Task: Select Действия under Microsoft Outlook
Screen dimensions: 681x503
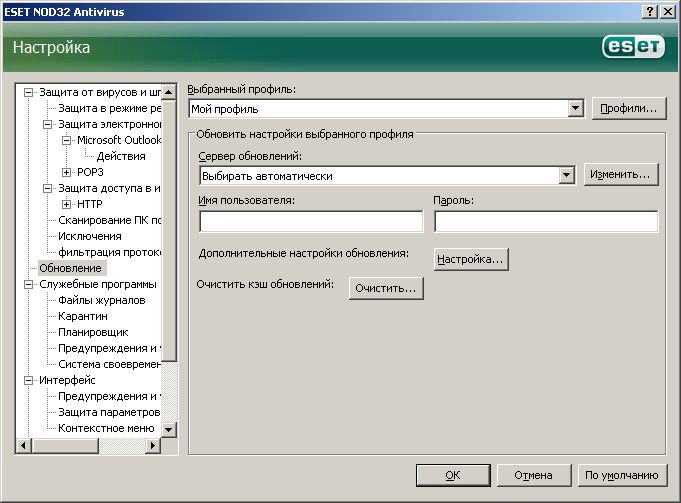Action: pyautogui.click(x=121, y=156)
